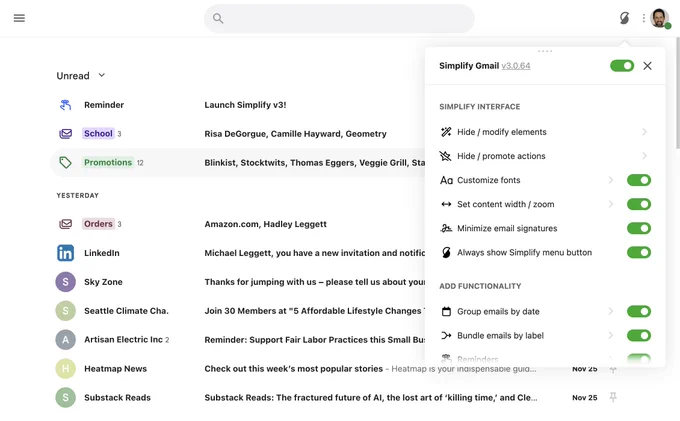Image resolution: width=680 pixels, height=421 pixels.
Task: Open the Unread section dropdown
Action: (x=81, y=76)
